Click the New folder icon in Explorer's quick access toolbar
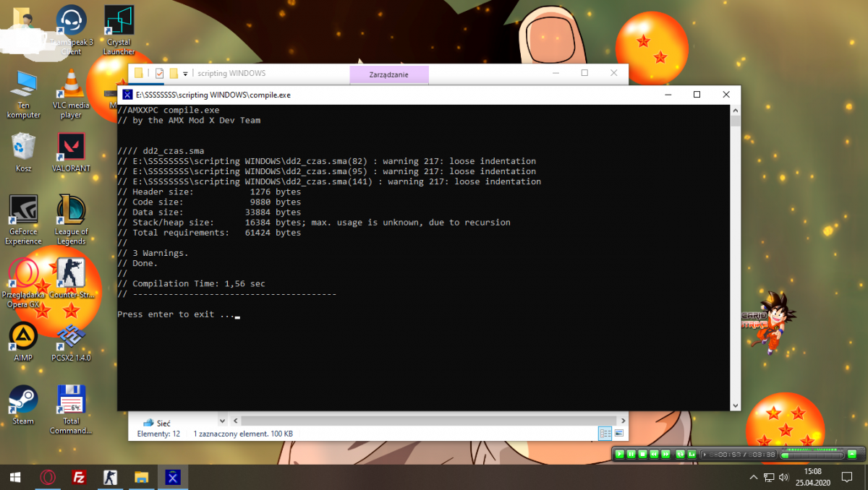868x490 pixels. (174, 73)
